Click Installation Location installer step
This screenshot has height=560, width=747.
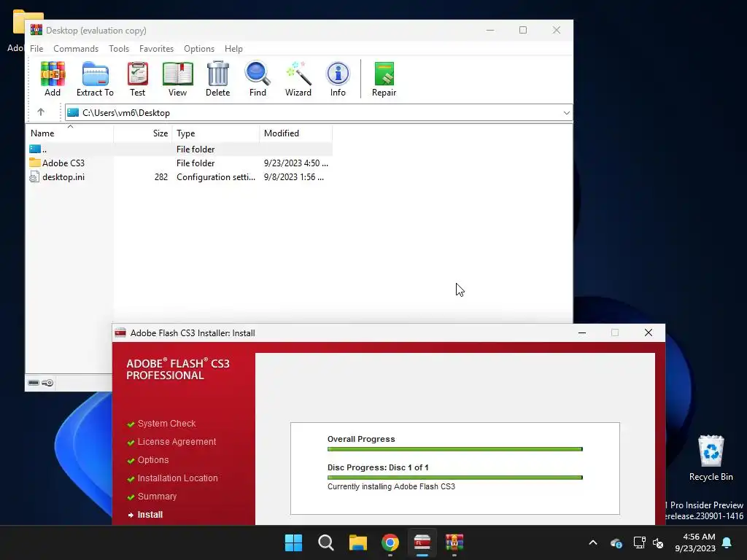tap(178, 478)
